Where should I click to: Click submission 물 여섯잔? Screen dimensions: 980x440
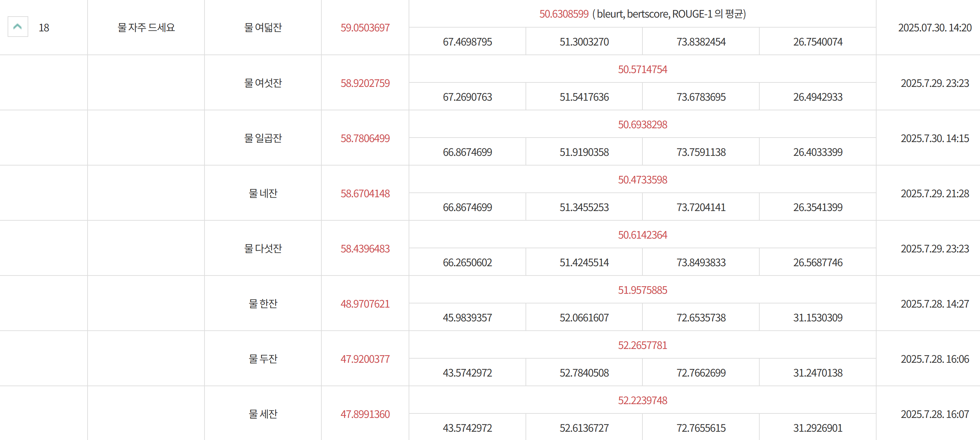click(x=263, y=83)
